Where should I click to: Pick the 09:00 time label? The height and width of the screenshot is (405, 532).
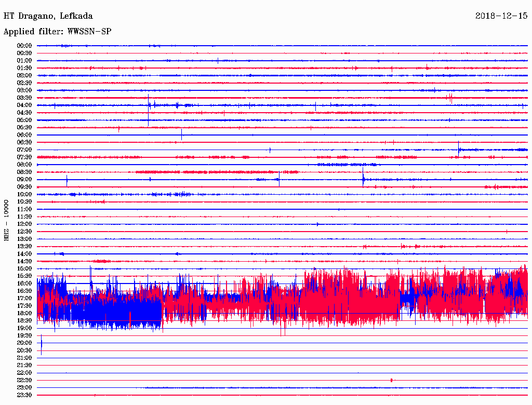point(24,179)
